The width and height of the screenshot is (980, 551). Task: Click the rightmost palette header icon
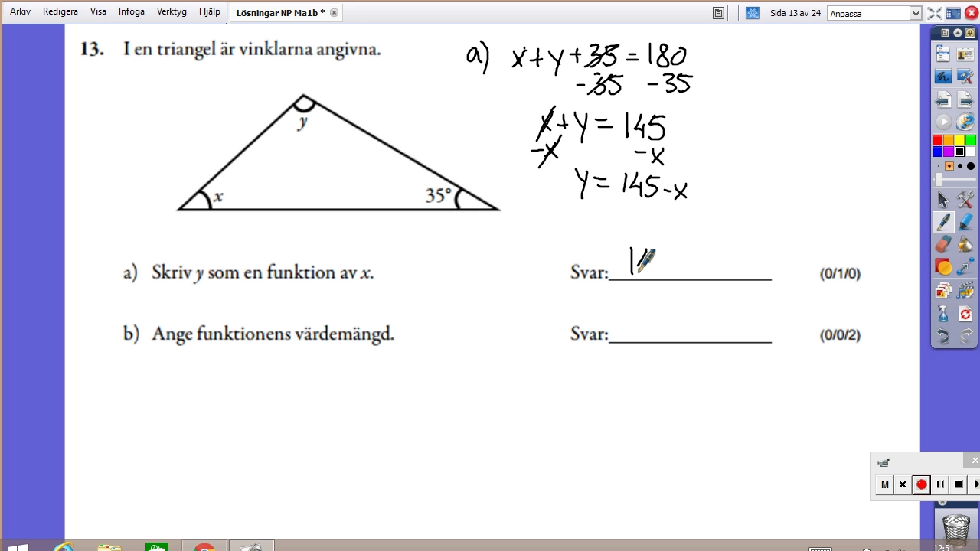click(x=969, y=33)
